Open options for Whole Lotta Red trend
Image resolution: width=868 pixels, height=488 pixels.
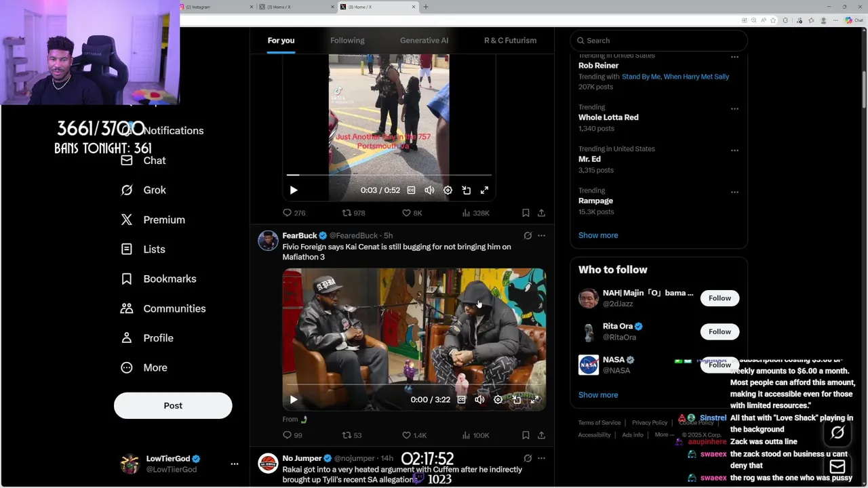(734, 108)
